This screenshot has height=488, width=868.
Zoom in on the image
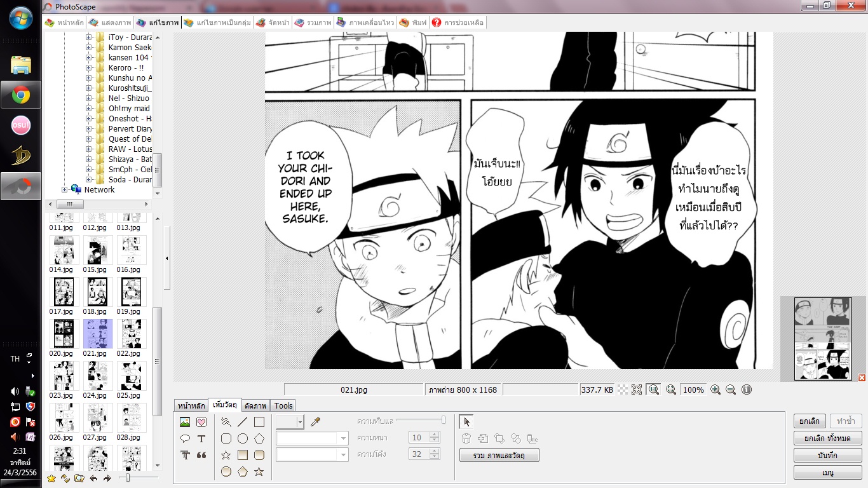(715, 390)
